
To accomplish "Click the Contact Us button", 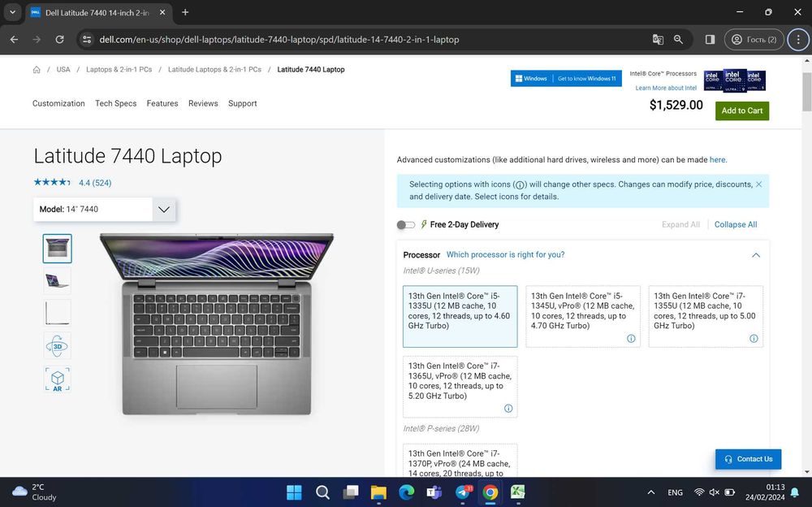I will coord(748,459).
